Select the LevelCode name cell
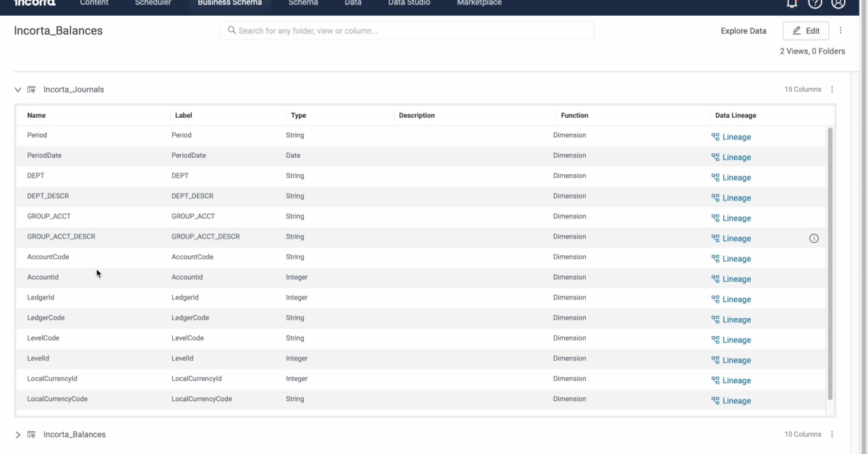This screenshot has height=454, width=868. [x=43, y=338]
